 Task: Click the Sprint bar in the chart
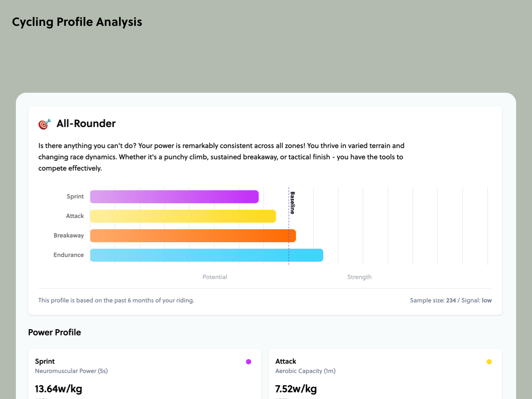(x=174, y=196)
